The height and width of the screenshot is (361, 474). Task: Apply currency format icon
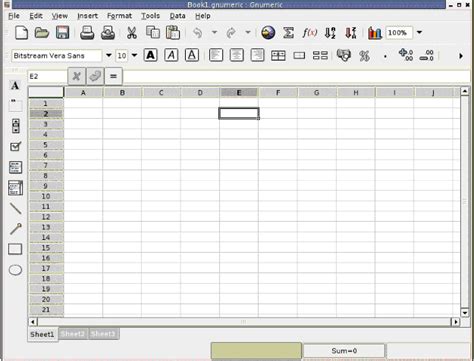point(344,55)
